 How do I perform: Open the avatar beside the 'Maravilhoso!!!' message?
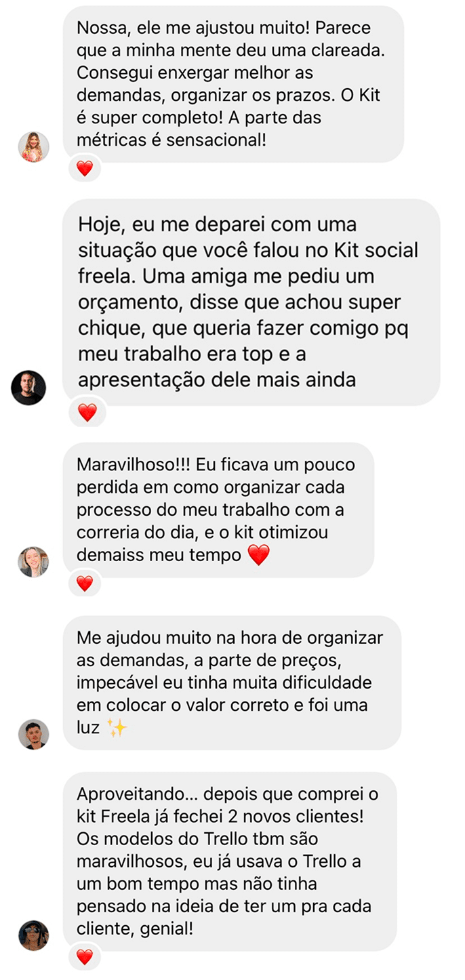34,561
